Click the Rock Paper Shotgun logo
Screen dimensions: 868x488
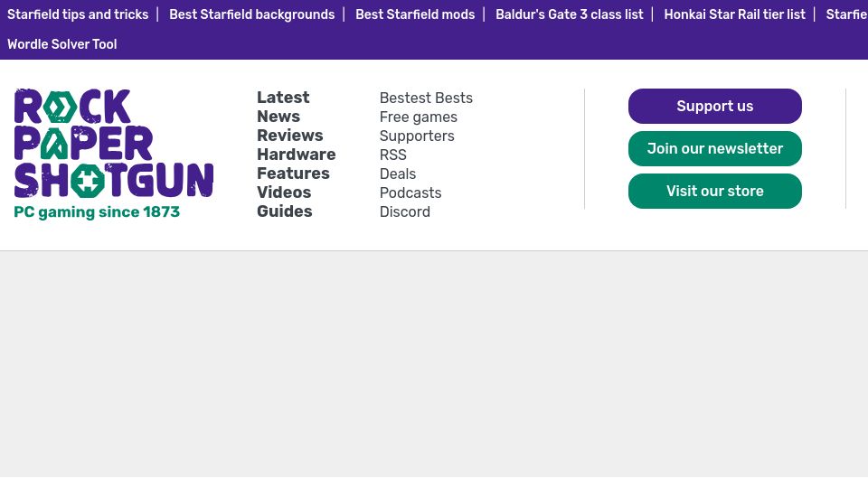[x=114, y=154]
